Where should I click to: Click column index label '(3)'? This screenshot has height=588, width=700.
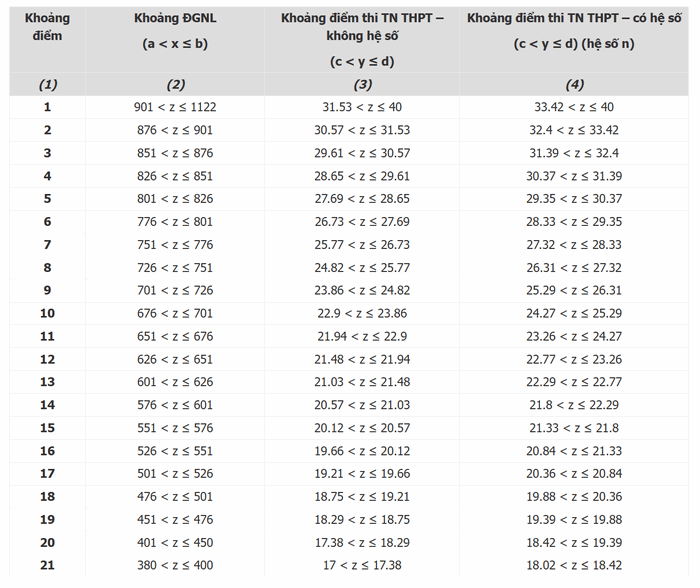pos(362,84)
